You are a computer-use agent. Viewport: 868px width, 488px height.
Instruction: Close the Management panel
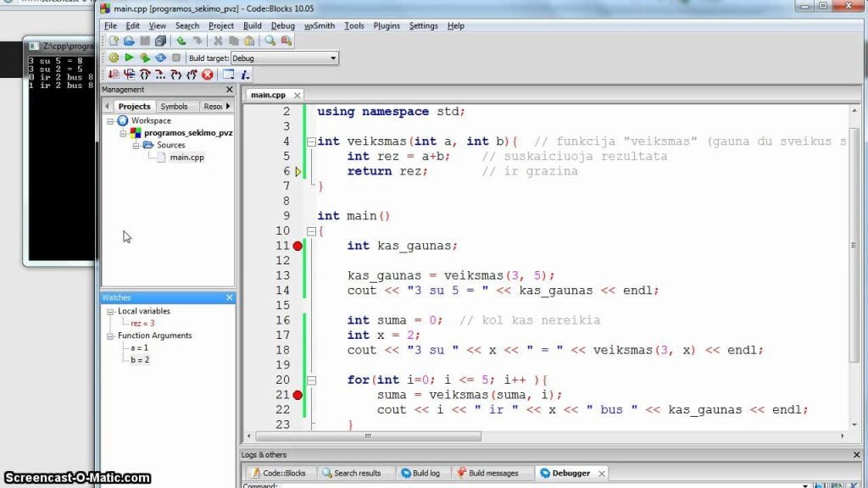tap(230, 90)
